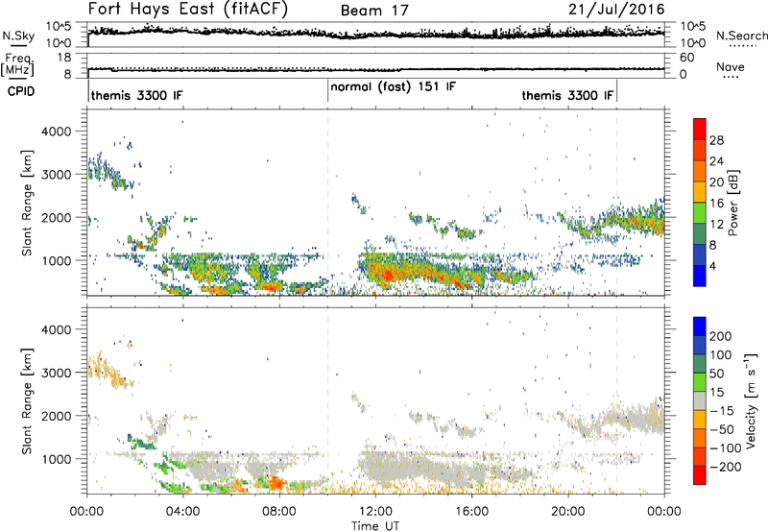Click the 'normal (fast) 151 IF' label

pyautogui.click(x=393, y=87)
